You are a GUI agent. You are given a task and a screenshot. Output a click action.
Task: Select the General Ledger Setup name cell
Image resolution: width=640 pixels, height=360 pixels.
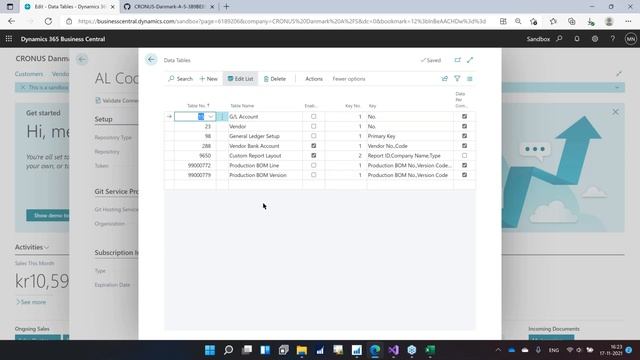tap(265, 136)
